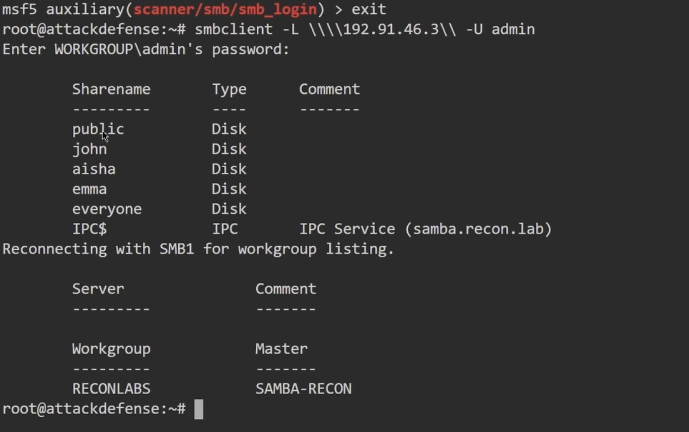
Task: Click the 'IPC$' share entry
Action: coord(89,229)
